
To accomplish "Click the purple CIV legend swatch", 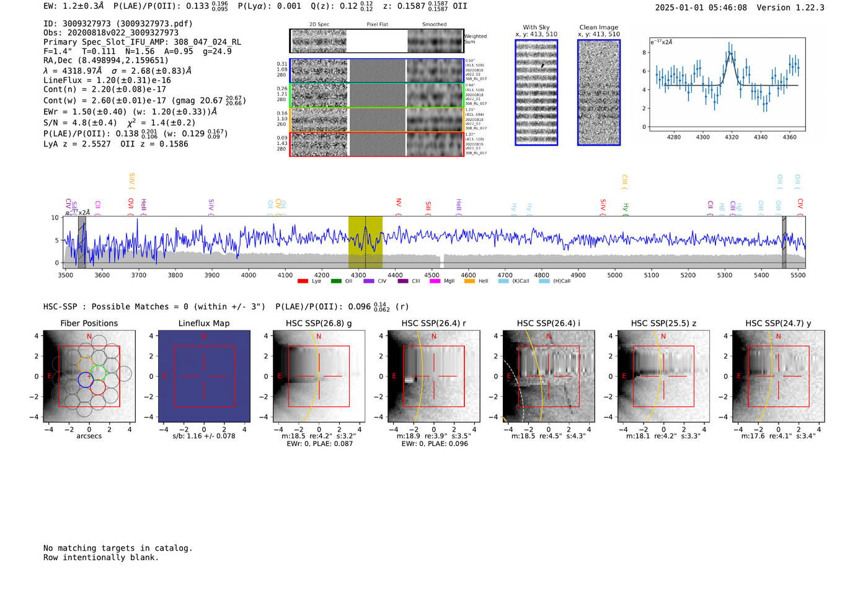I will click(x=369, y=281).
